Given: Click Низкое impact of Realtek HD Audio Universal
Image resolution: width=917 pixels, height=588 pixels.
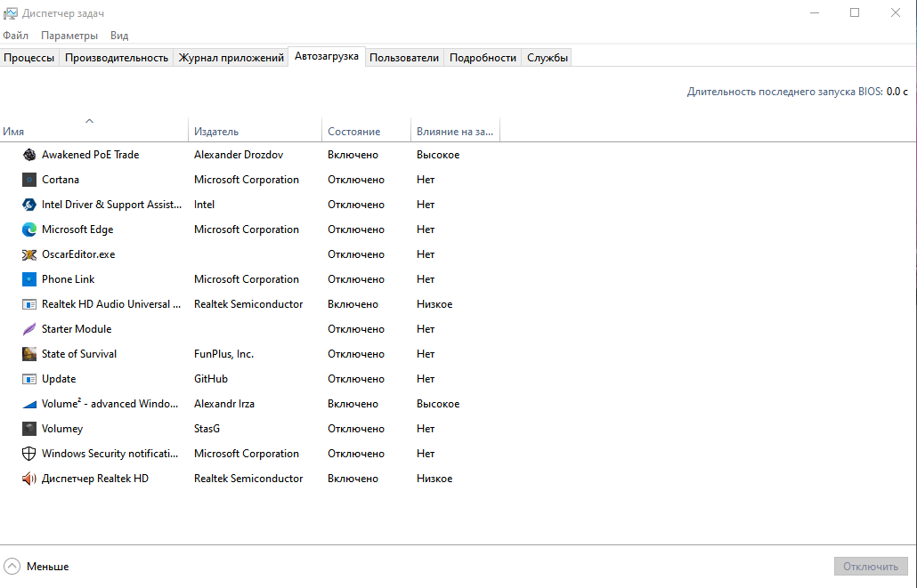Looking at the screenshot, I should tap(434, 304).
